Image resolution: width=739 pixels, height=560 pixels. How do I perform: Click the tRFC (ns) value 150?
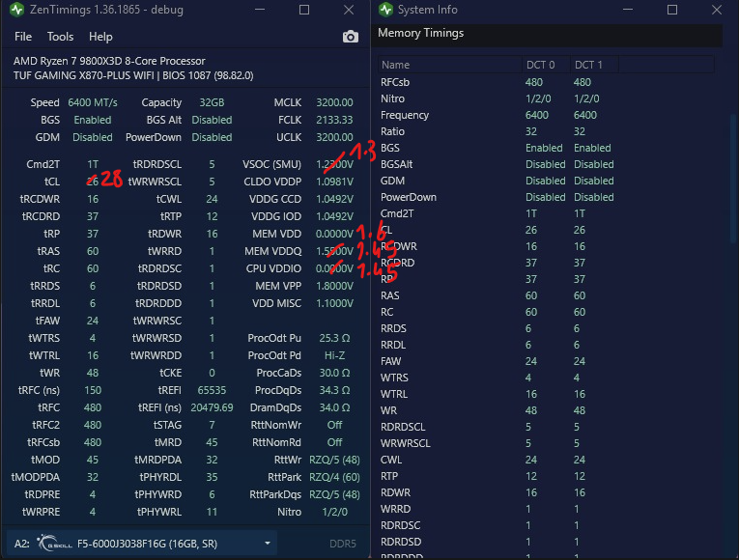click(93, 390)
